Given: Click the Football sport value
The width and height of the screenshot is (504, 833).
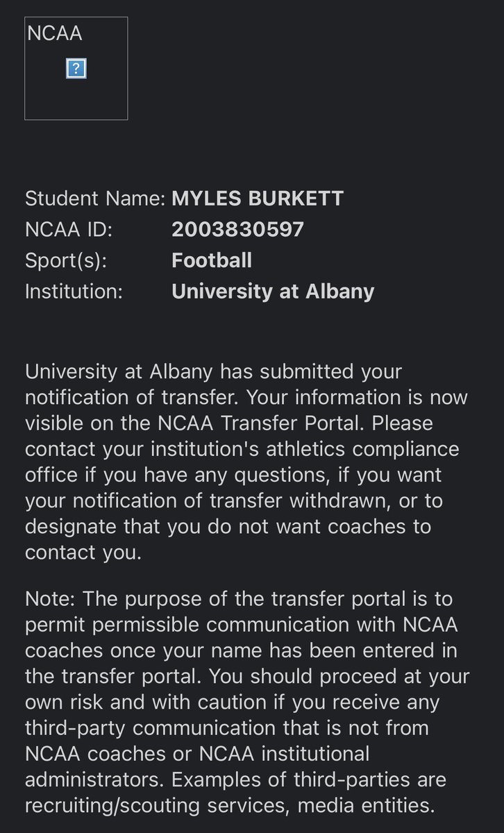Looking at the screenshot, I should (x=212, y=260).
